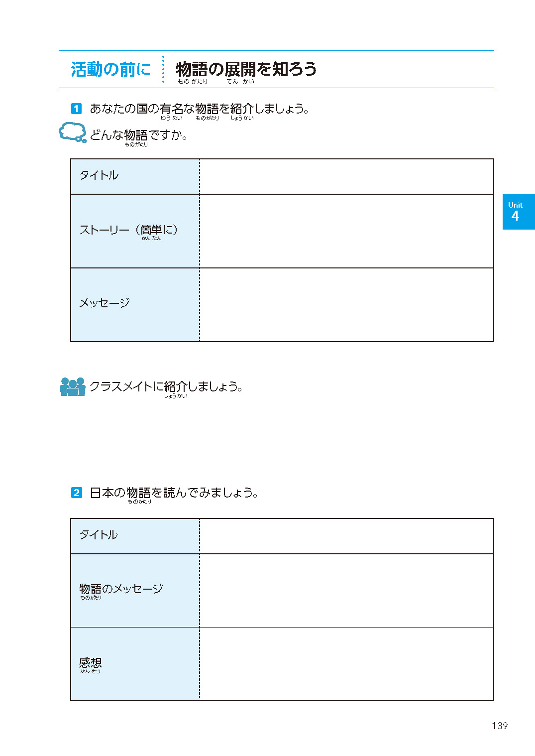Image resolution: width=535 pixels, height=756 pixels.
Task: Click the second table's タイトル answer field
Action: (346, 536)
